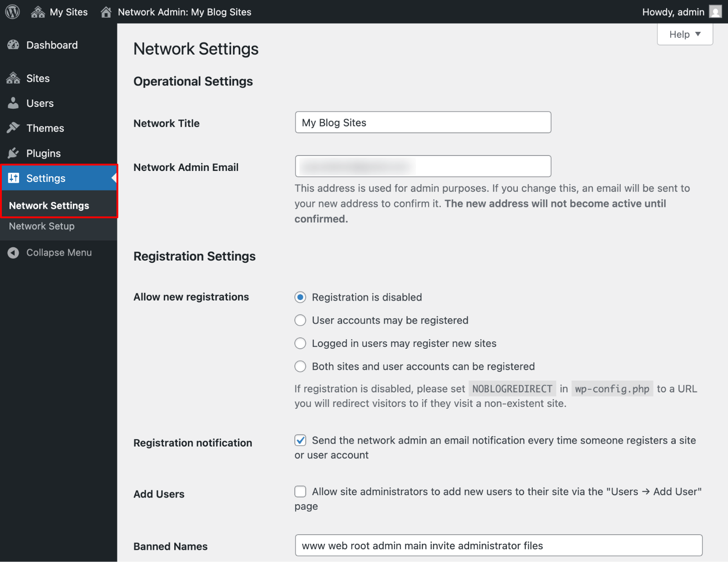Toggle the registration notification checkbox
This screenshot has height=562, width=728.
click(300, 440)
